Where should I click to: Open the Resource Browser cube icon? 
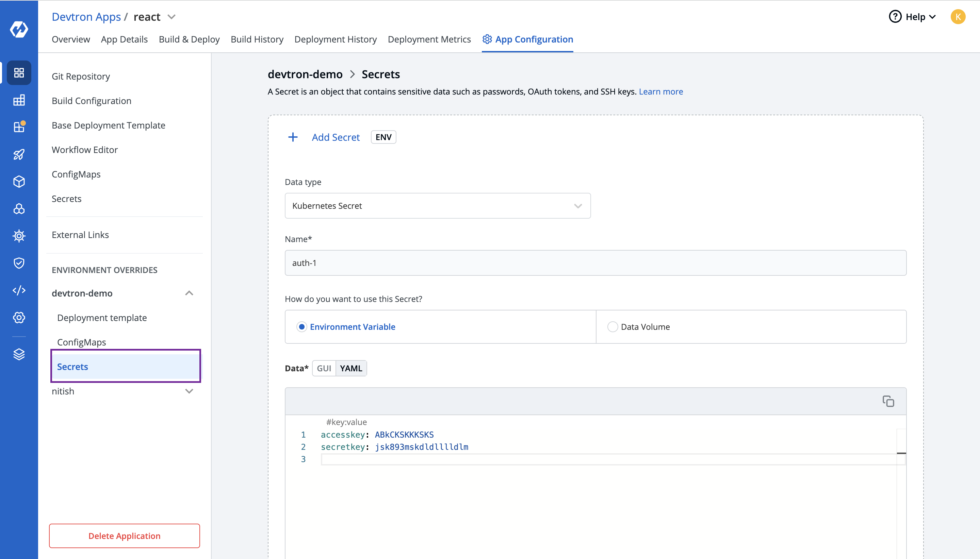click(19, 182)
